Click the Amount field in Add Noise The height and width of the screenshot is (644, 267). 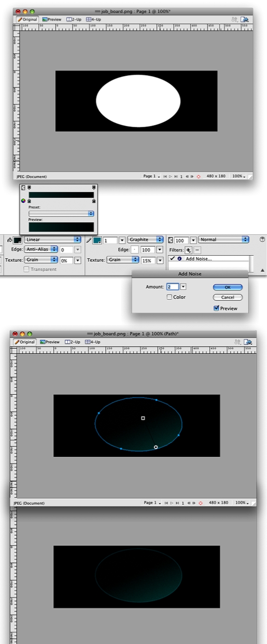tap(172, 287)
